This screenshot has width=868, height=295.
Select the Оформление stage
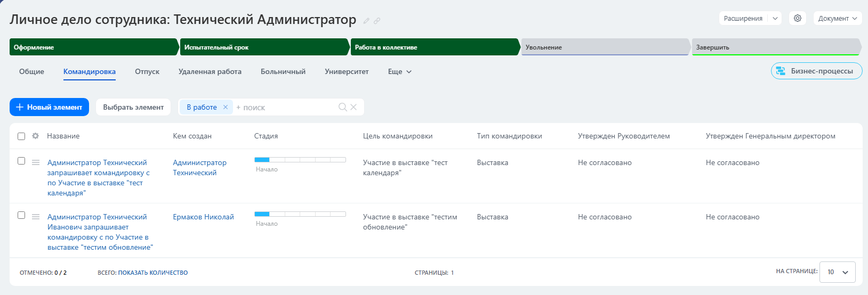coord(94,47)
